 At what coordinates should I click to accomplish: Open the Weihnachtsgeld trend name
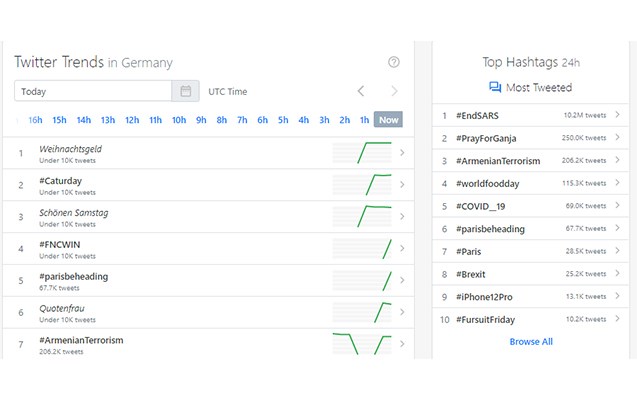click(70, 149)
